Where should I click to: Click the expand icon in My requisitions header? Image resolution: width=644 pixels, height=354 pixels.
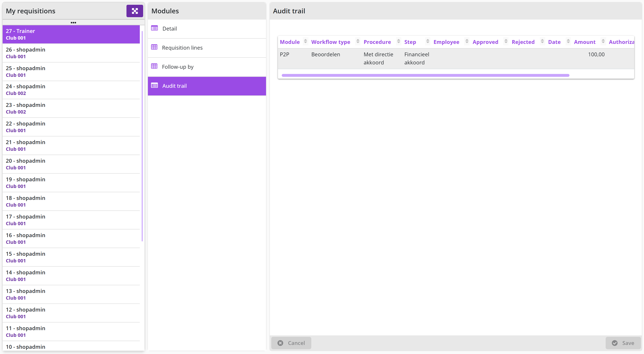coord(135,11)
